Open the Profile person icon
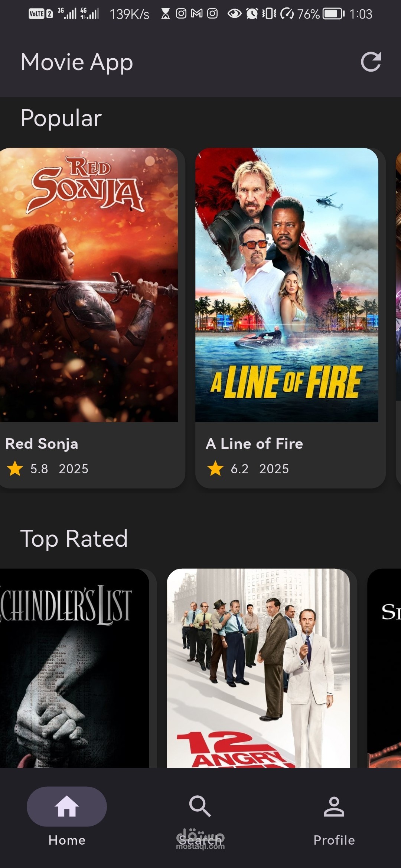The height and width of the screenshot is (868, 401). click(334, 806)
